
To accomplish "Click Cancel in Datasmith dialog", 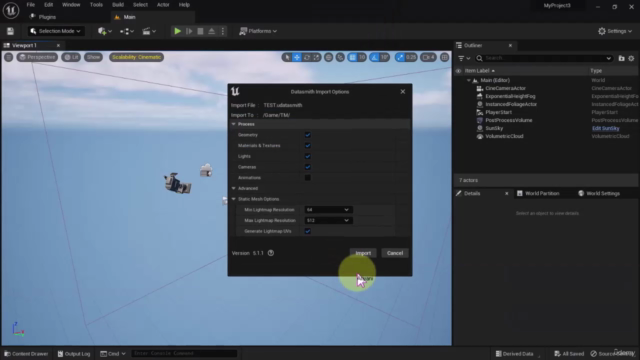I will click(395, 253).
